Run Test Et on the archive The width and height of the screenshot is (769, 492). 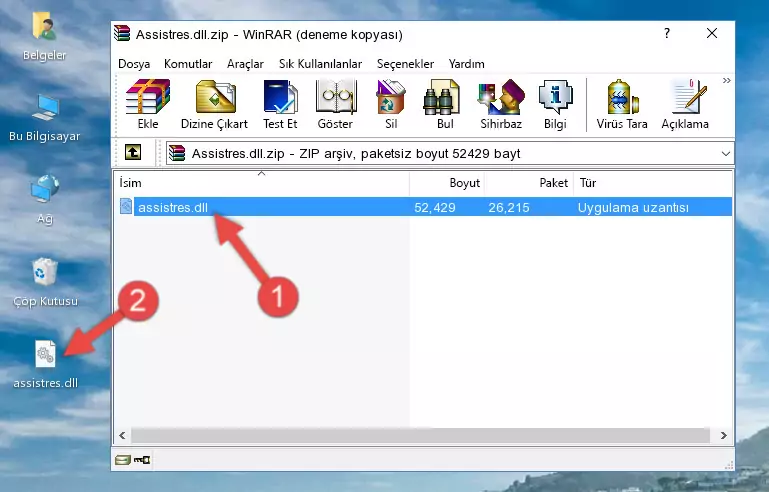pyautogui.click(x=280, y=104)
